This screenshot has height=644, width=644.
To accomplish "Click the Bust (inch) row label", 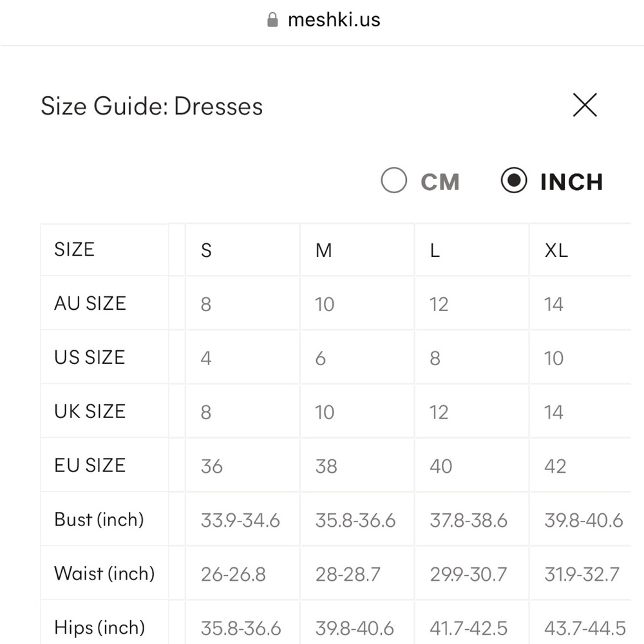I will 99,520.
